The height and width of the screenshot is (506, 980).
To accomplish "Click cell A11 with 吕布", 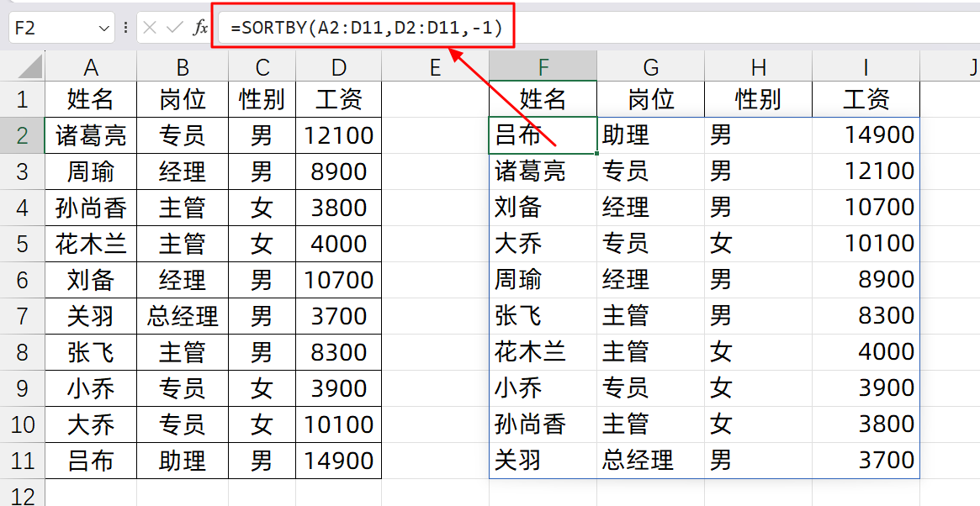I will [x=91, y=461].
